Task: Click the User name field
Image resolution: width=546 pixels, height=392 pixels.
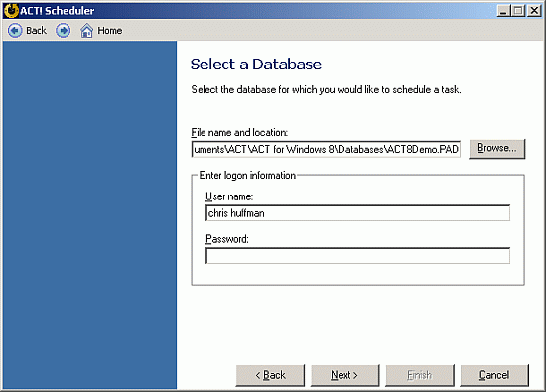Action: [358, 213]
